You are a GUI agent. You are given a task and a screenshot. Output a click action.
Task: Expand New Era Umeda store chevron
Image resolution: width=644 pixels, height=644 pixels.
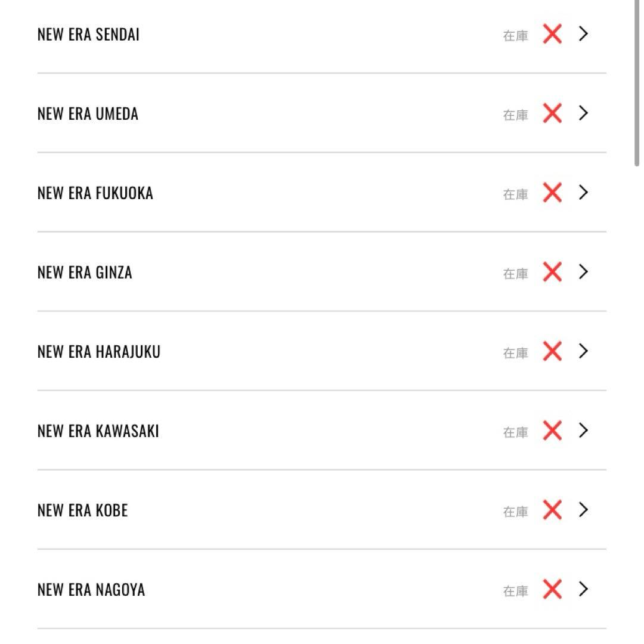[583, 113]
